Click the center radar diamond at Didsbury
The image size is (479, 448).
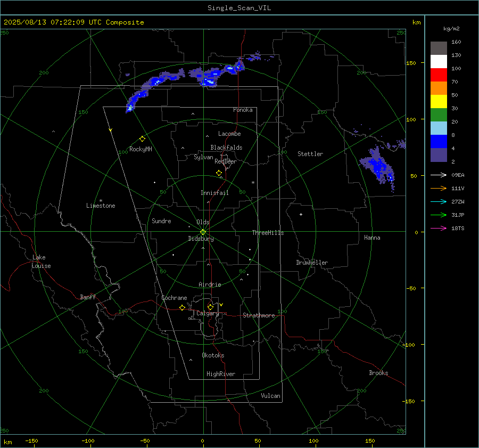tap(203, 232)
